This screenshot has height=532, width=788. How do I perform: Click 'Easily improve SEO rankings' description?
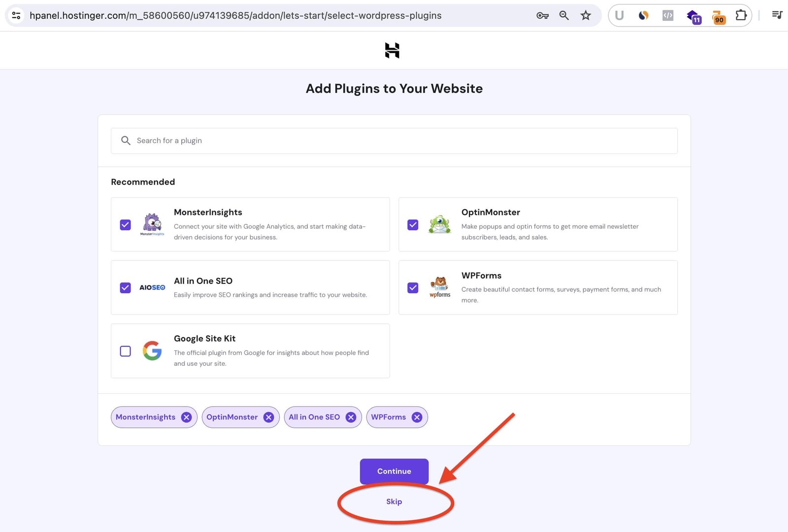[270, 295]
